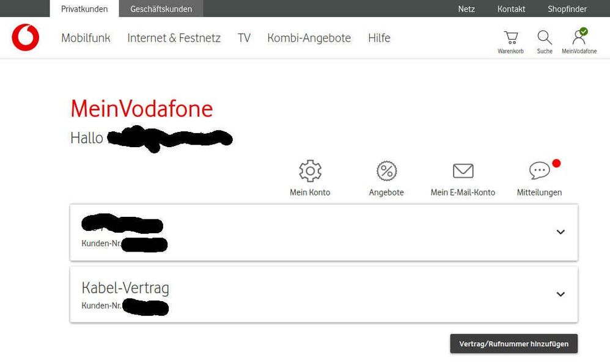Switch to the Geschäftskunden tab
610x364 pixels.
161,9
